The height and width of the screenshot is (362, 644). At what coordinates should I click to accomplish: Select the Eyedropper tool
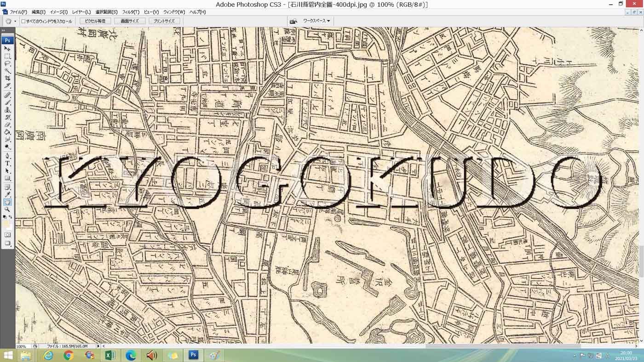tap(7, 194)
